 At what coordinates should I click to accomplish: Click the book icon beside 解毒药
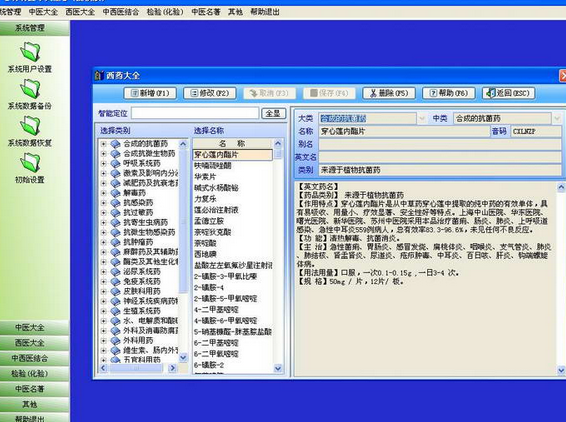(x=115, y=193)
